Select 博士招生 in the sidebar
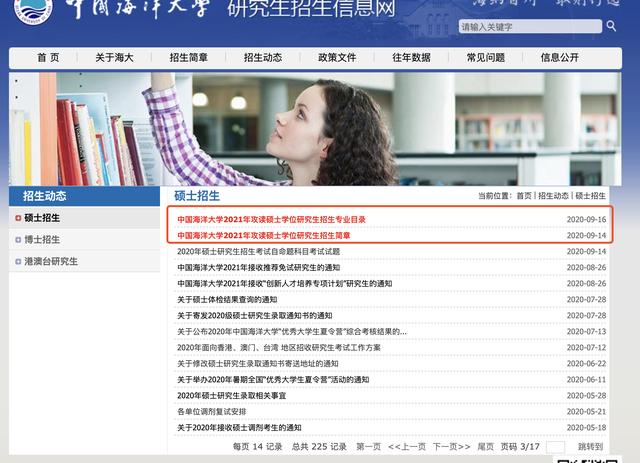Screen dimensions: 640x463 [42, 240]
